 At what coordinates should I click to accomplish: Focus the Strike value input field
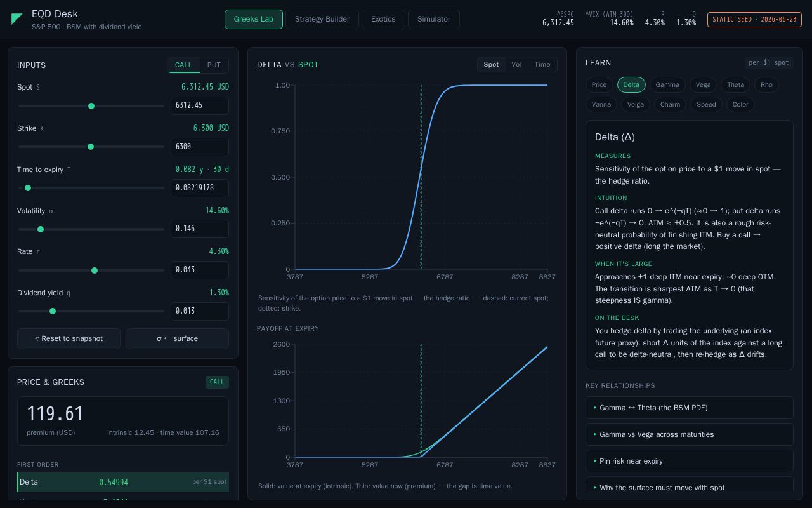[x=200, y=146]
